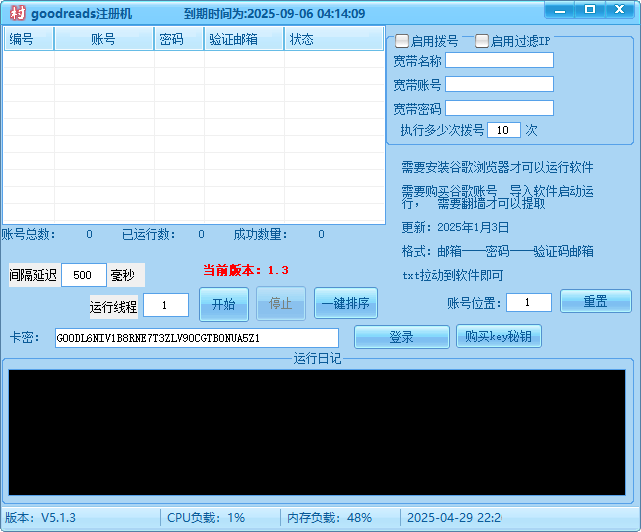641x532 pixels.
Task: Click the 更新: 2025年1月3日 text
Action: point(455,227)
